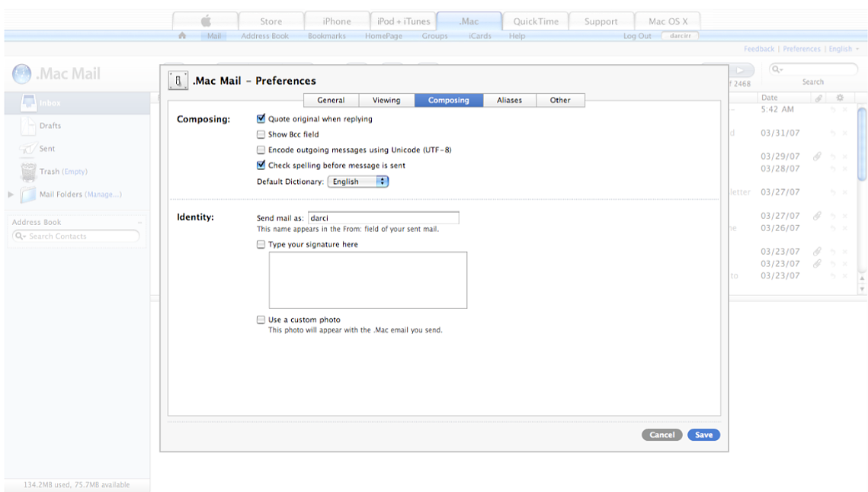
Task: Open the Store tab
Action: pyautogui.click(x=271, y=21)
